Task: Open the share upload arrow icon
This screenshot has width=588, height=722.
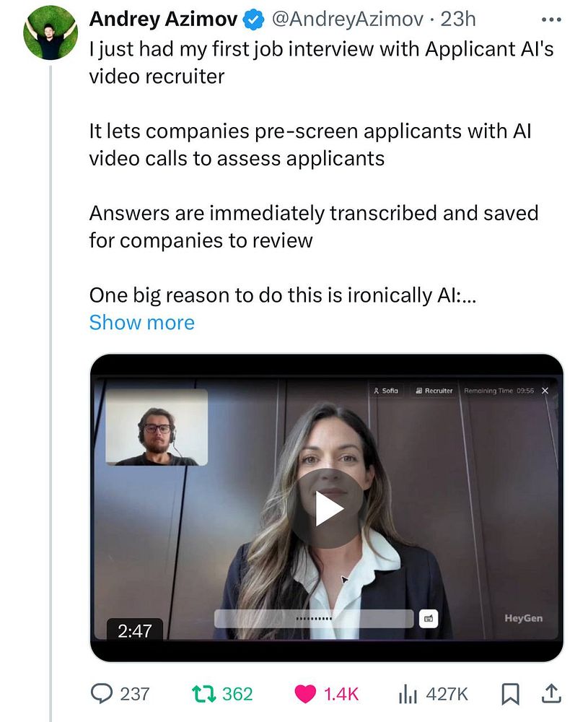Action: (x=551, y=694)
